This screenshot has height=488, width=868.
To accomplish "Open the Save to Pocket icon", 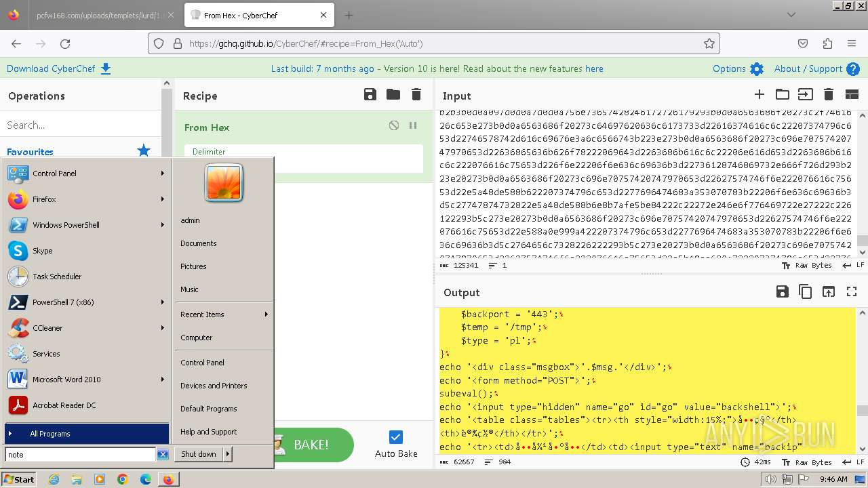I will (803, 43).
